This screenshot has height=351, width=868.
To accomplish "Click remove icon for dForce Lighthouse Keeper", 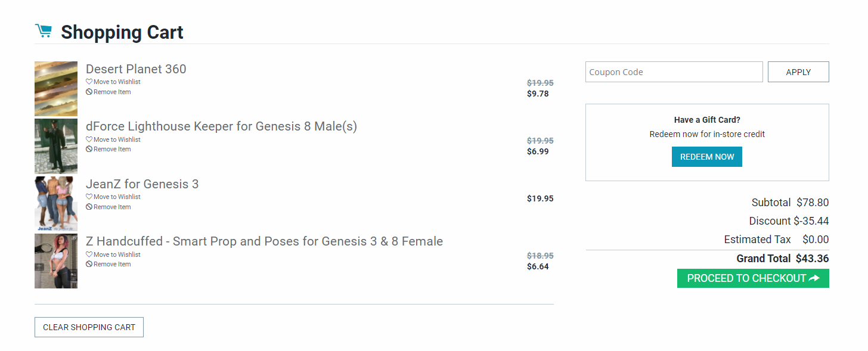I will 89,149.
